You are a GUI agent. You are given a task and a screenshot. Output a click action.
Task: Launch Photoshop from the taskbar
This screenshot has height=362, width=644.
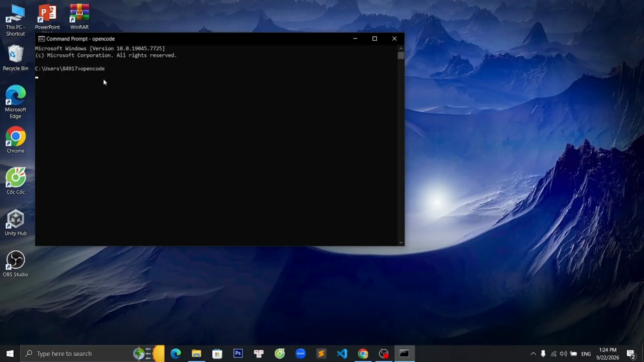(238, 354)
